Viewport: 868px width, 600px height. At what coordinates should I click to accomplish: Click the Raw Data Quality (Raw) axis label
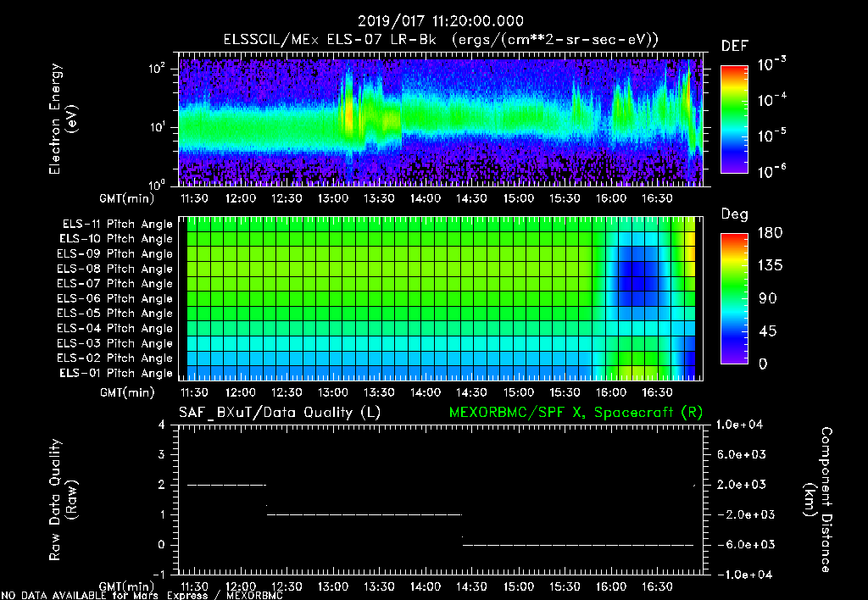pos(63,500)
